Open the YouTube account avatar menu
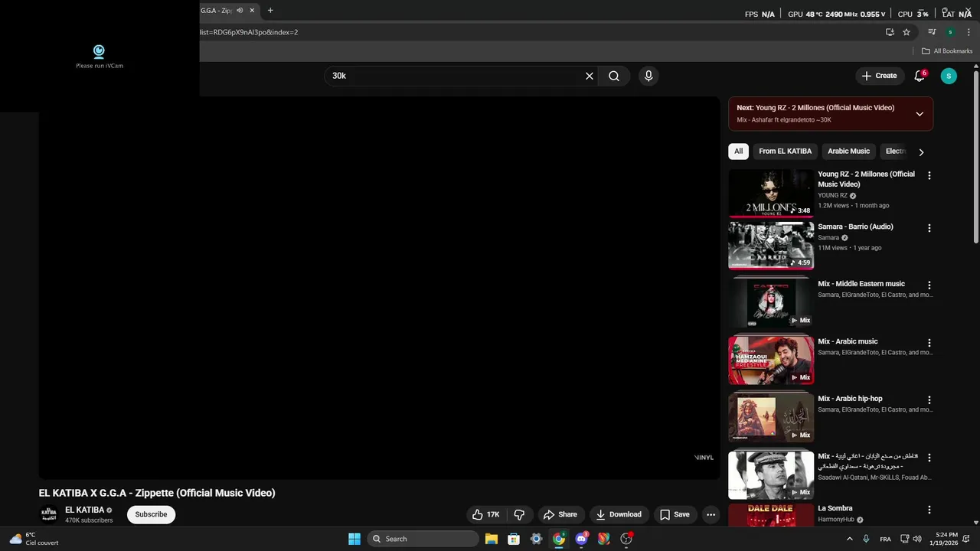980x551 pixels. coord(949,76)
